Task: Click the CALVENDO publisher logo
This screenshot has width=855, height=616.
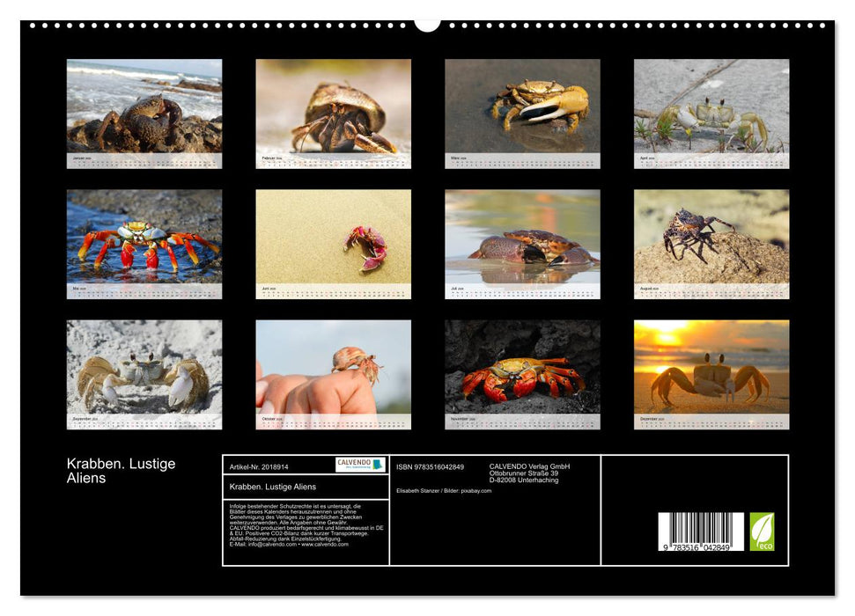Action: coord(353,465)
